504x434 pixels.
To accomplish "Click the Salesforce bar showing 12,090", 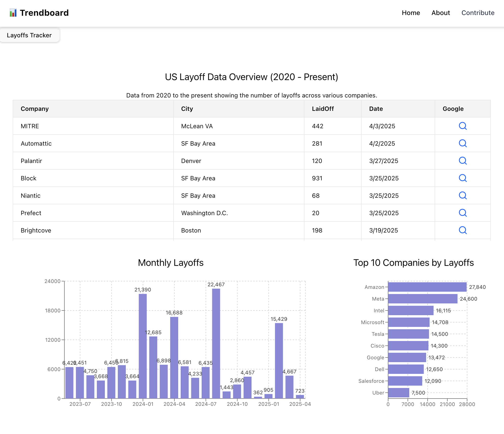I will (x=405, y=381).
